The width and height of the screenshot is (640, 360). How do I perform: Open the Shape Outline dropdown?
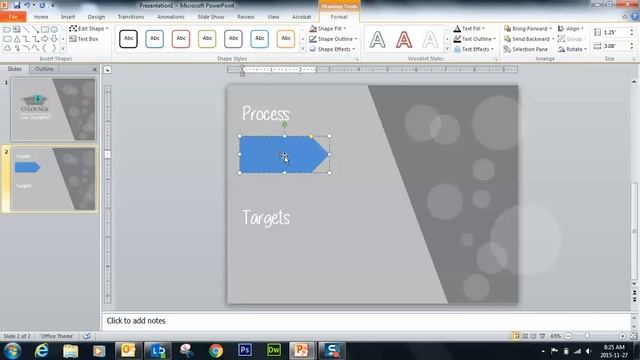(x=333, y=39)
